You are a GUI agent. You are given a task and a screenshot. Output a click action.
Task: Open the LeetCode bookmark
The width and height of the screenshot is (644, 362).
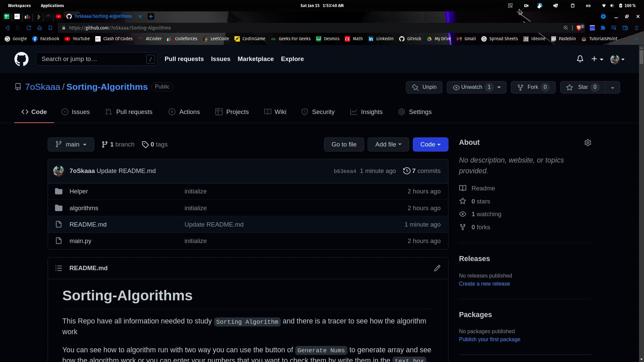click(216, 39)
